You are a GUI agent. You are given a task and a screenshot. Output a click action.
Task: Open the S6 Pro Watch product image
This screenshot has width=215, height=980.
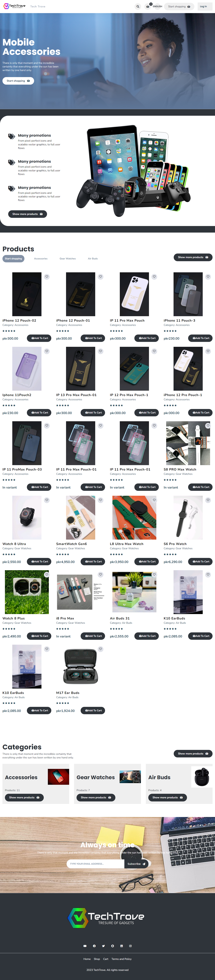(188, 517)
